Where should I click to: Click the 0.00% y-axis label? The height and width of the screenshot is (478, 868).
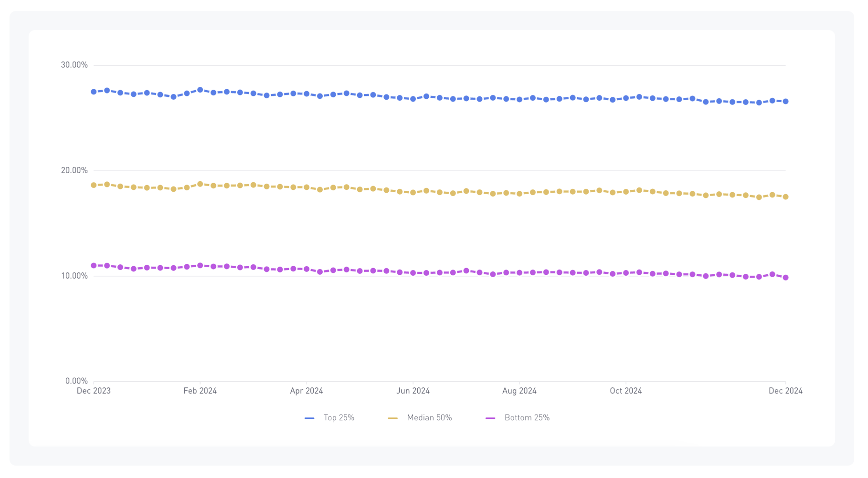point(76,380)
